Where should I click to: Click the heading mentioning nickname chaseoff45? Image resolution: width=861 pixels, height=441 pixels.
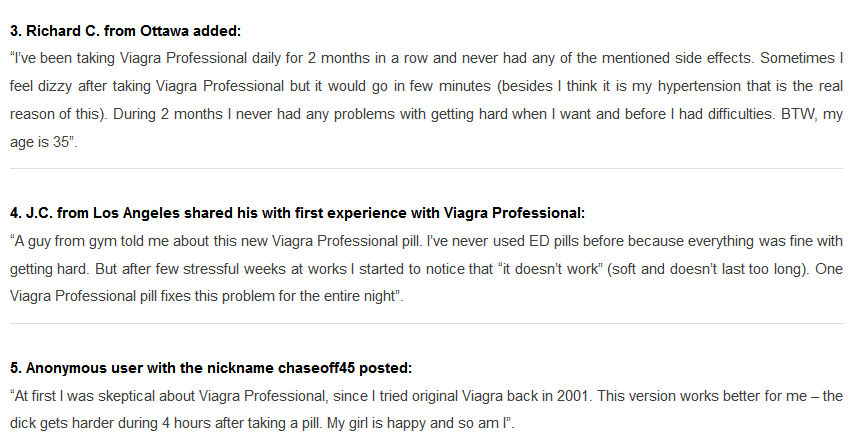[x=211, y=368]
